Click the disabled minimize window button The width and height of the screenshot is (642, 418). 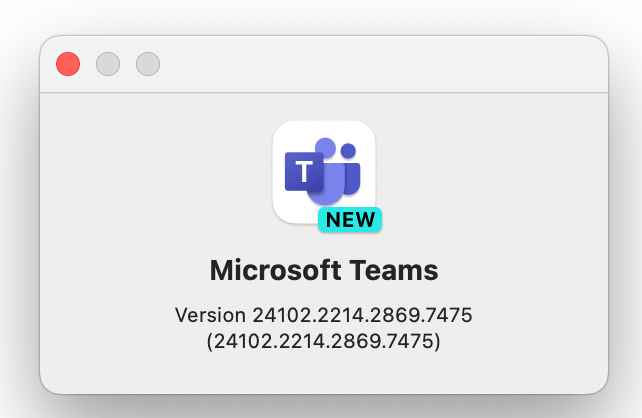(108, 64)
